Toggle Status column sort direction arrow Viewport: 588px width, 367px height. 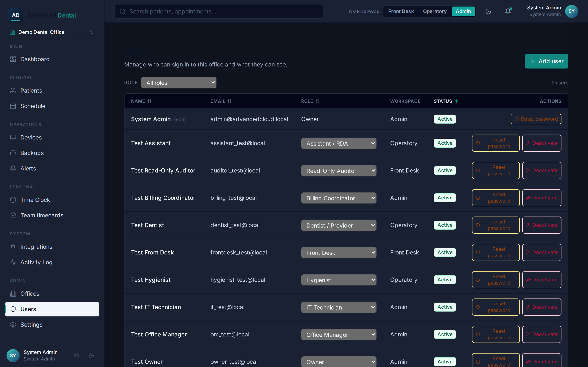click(457, 101)
